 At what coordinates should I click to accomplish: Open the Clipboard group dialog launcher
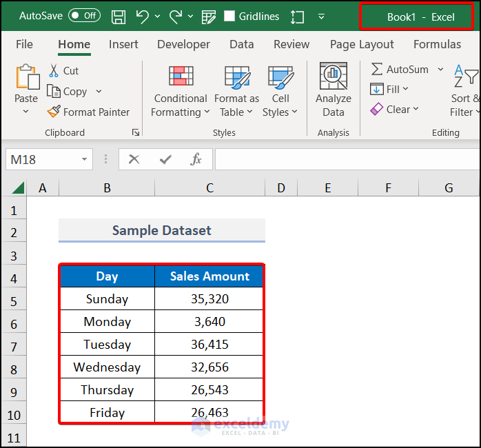point(136,132)
